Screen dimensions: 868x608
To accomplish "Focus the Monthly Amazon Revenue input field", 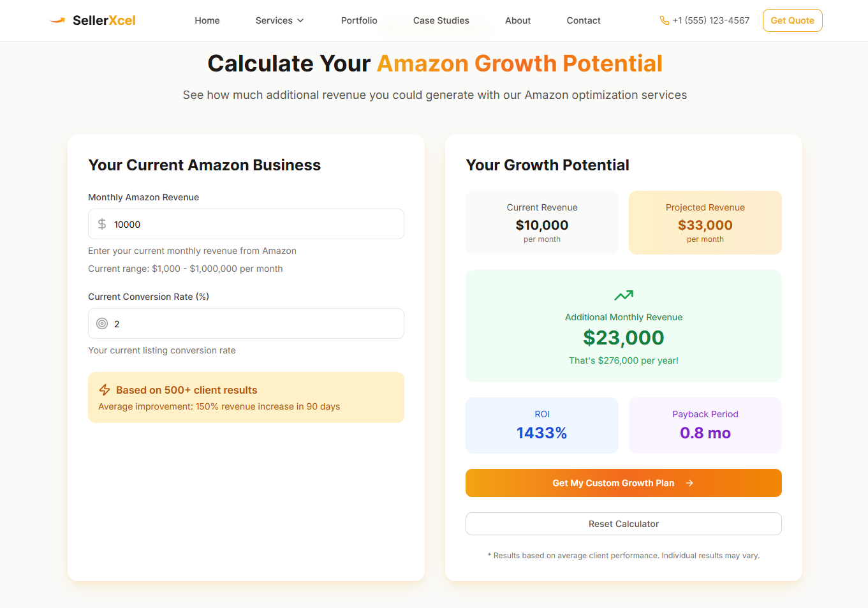I will [246, 224].
